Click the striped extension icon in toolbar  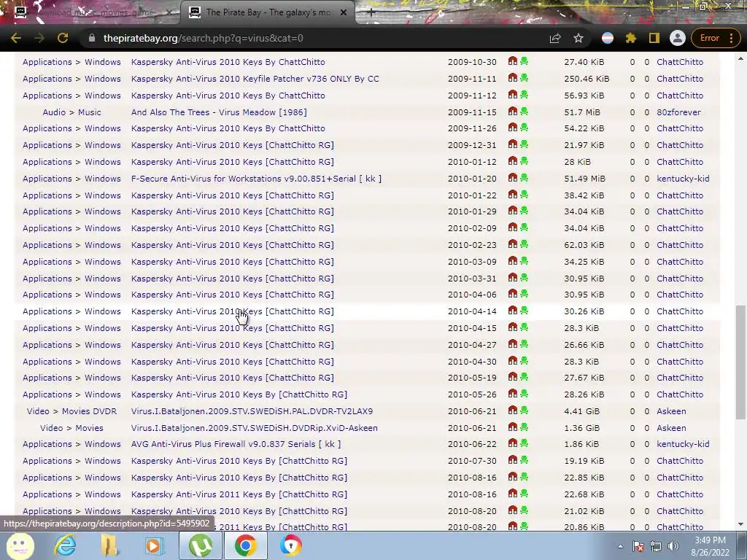pyautogui.click(x=608, y=38)
